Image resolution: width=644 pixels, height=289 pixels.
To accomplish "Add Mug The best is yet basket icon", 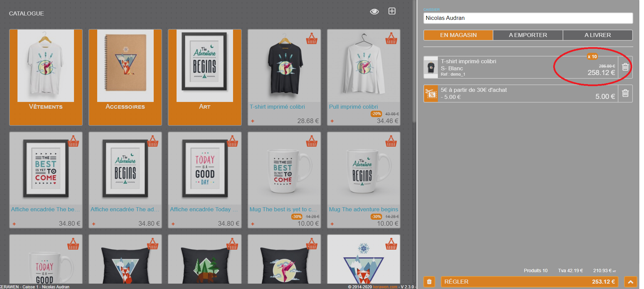I will click(312, 141).
